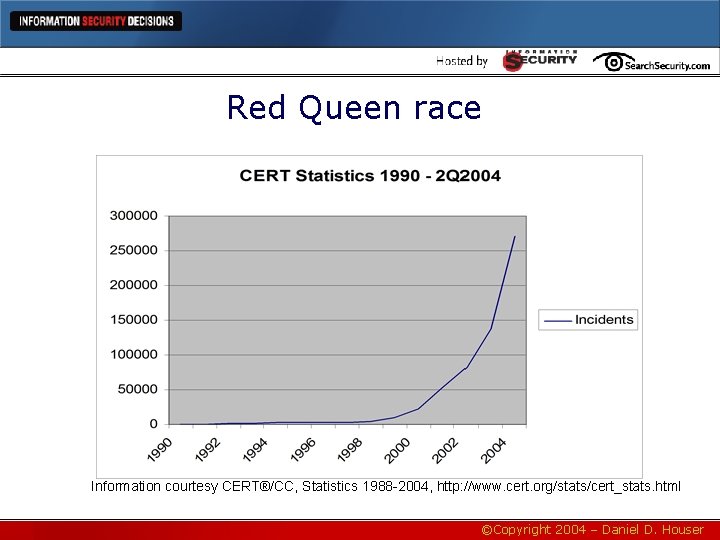Click the 'Hosted by' text
Viewport: 720px width, 540px height.
(461, 61)
